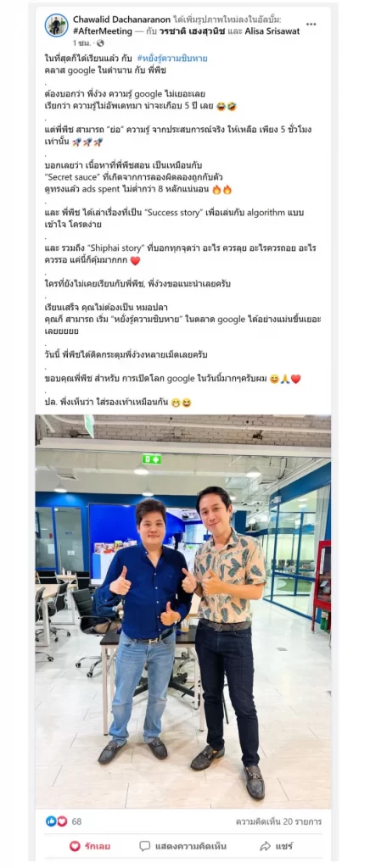The height and width of the screenshot is (868, 370).
Task: Click the red heart reaction icon
Action: [x=61, y=821]
